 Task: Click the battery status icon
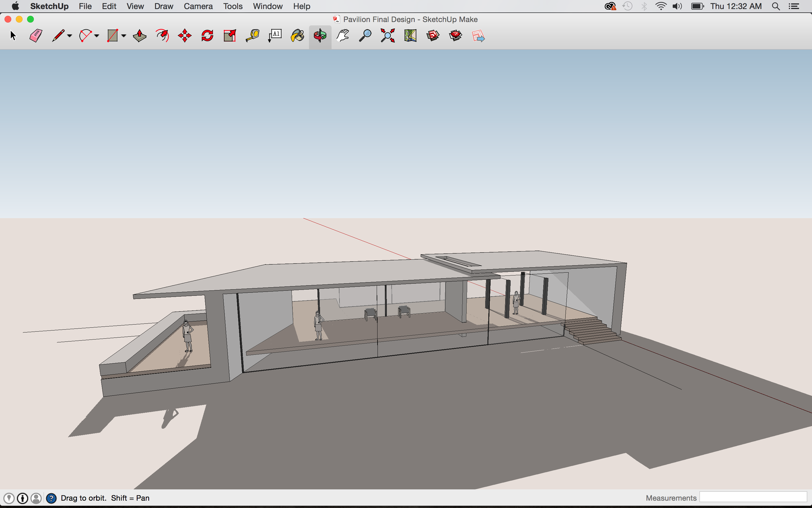tap(698, 6)
